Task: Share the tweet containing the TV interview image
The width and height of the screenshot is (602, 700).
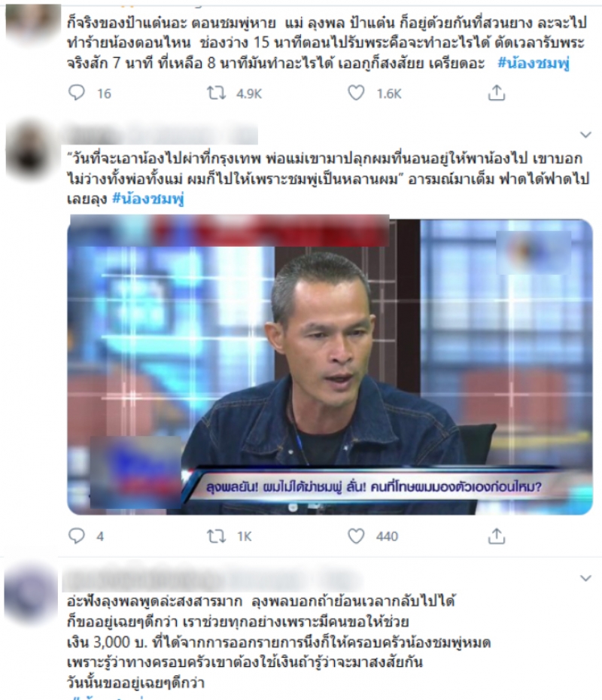Action: (x=496, y=536)
